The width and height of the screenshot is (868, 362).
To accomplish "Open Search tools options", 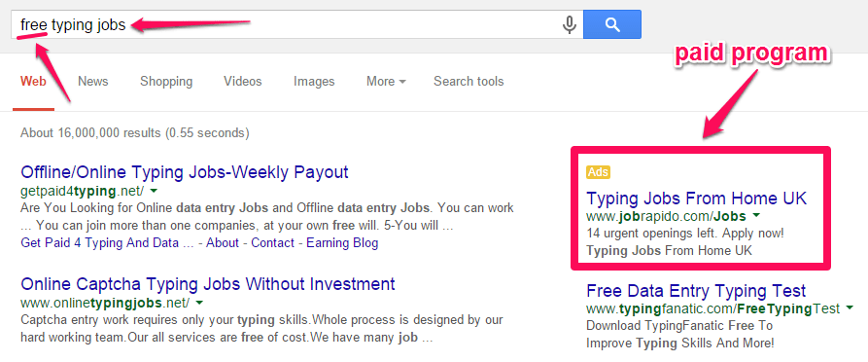I will tap(469, 82).
